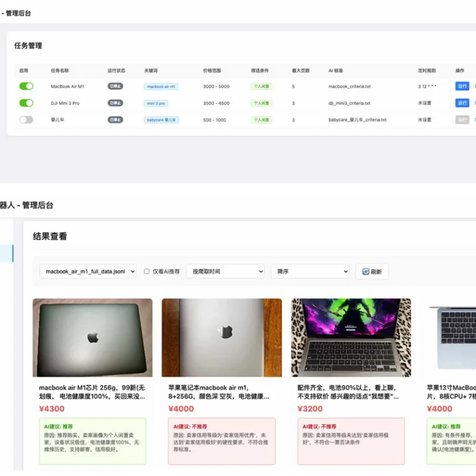Click the cron rule 3 12 * * * cell
476x476 pixels.
427,86
